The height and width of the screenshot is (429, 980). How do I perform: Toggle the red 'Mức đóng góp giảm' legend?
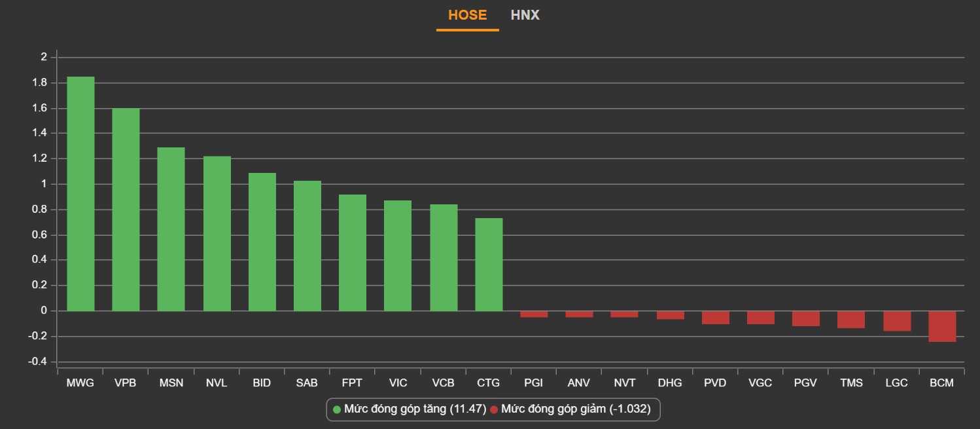(570, 409)
